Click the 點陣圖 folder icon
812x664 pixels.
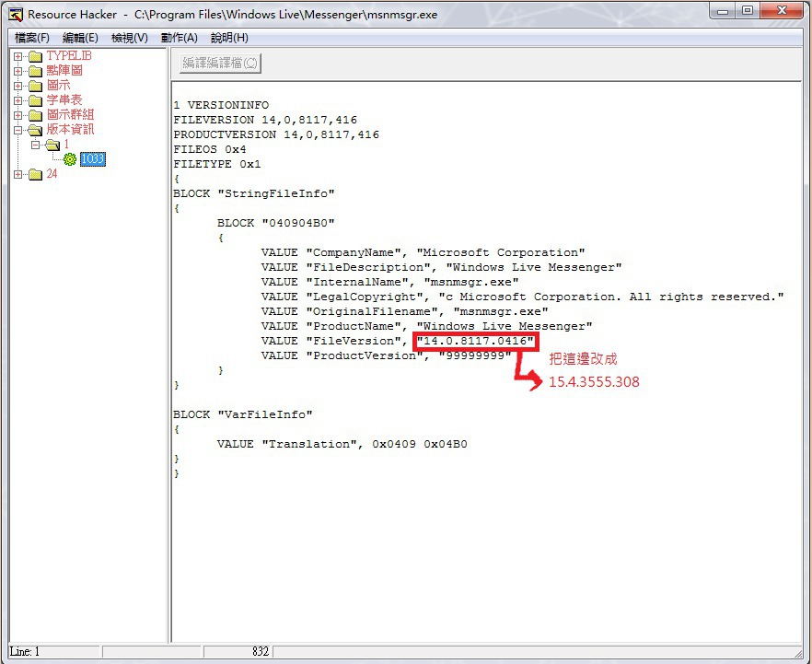click(35, 70)
